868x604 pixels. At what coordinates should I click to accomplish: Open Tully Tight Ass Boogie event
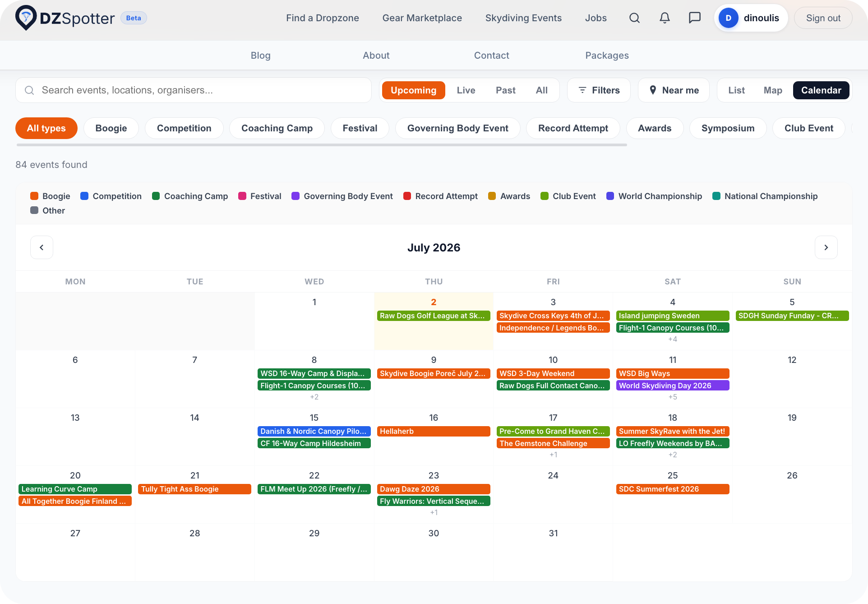pos(194,489)
